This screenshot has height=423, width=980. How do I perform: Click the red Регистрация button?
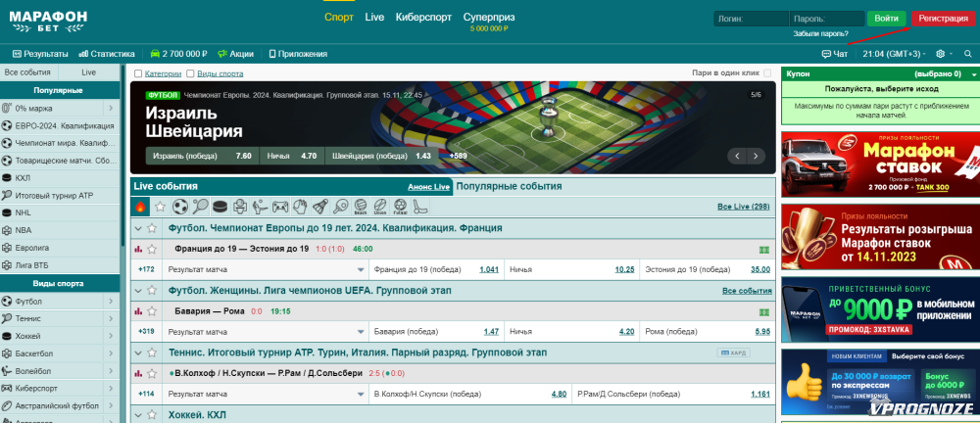pos(943,19)
